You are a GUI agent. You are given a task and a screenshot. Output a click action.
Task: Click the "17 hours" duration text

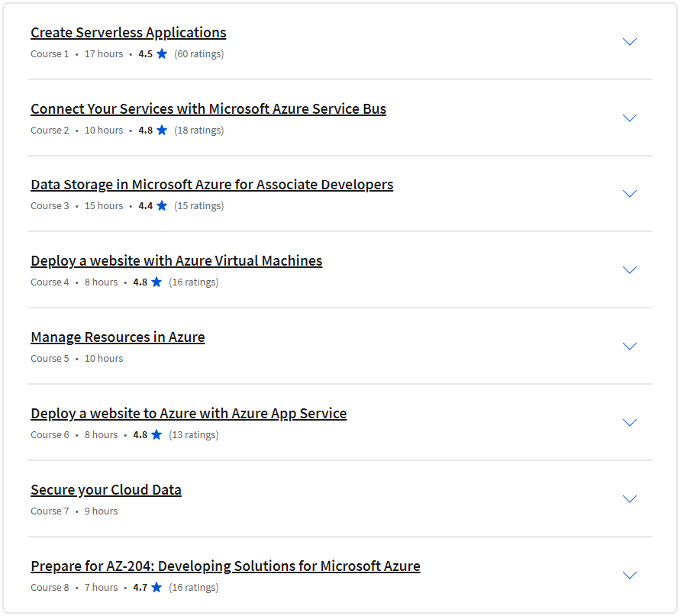[x=104, y=53]
